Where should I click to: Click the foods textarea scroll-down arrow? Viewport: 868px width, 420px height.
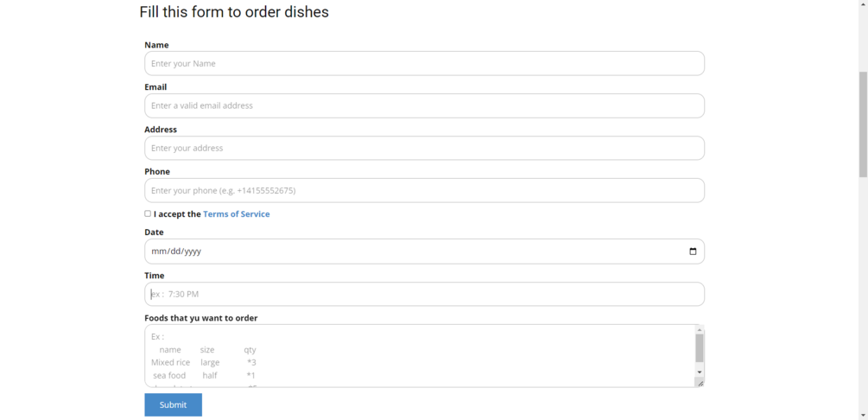pos(700,372)
